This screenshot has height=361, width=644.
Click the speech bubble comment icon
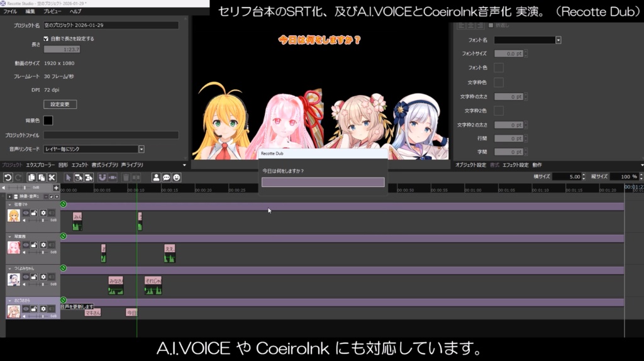[166, 177]
